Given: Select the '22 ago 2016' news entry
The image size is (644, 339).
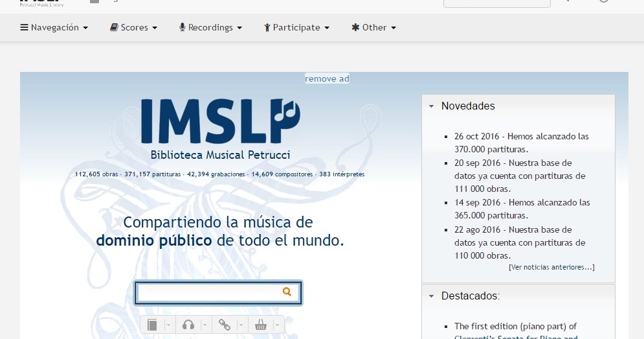Looking at the screenshot, I should point(520,242).
